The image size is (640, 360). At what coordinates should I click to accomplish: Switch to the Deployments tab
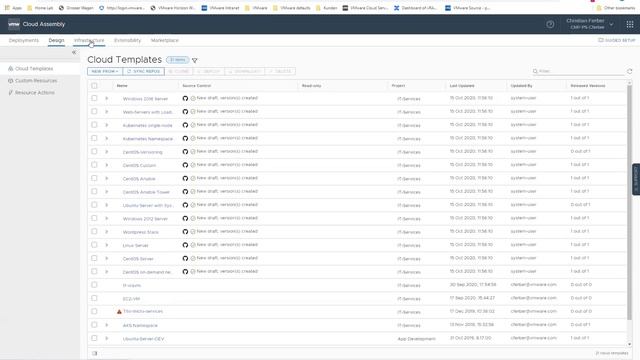(x=24, y=40)
